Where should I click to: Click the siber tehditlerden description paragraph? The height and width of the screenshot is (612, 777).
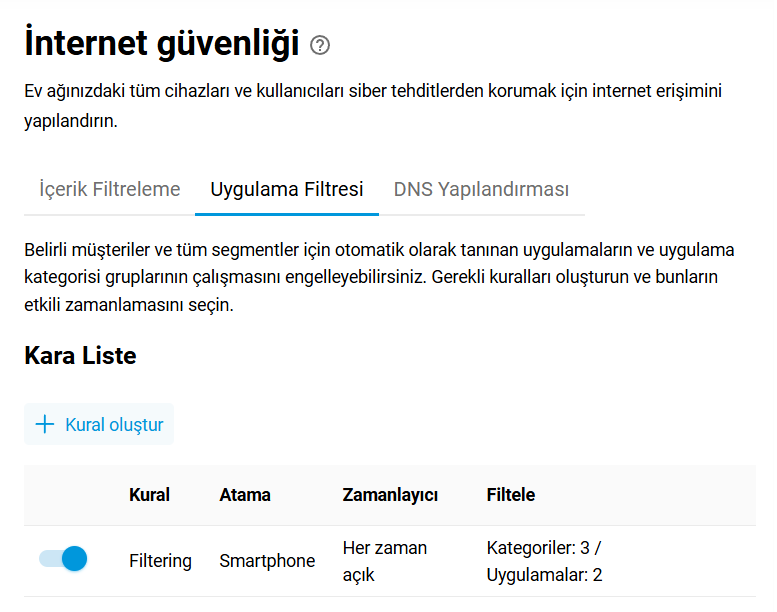(373, 105)
